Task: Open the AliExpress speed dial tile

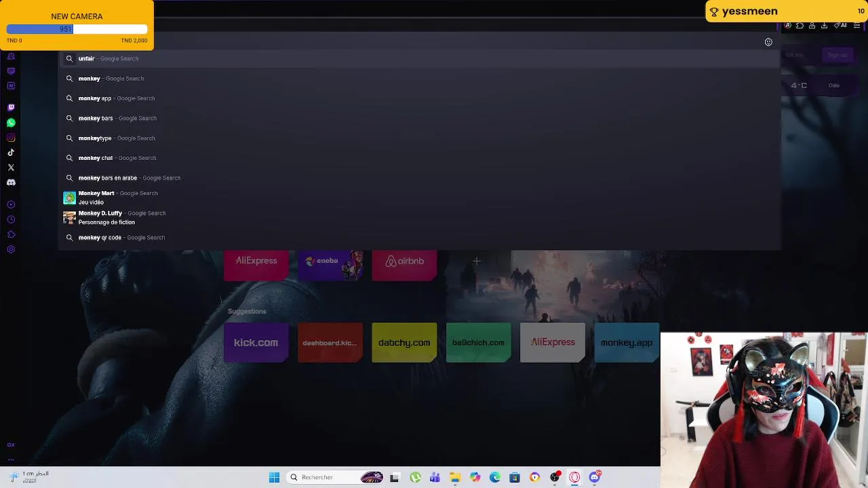Action: (256, 264)
